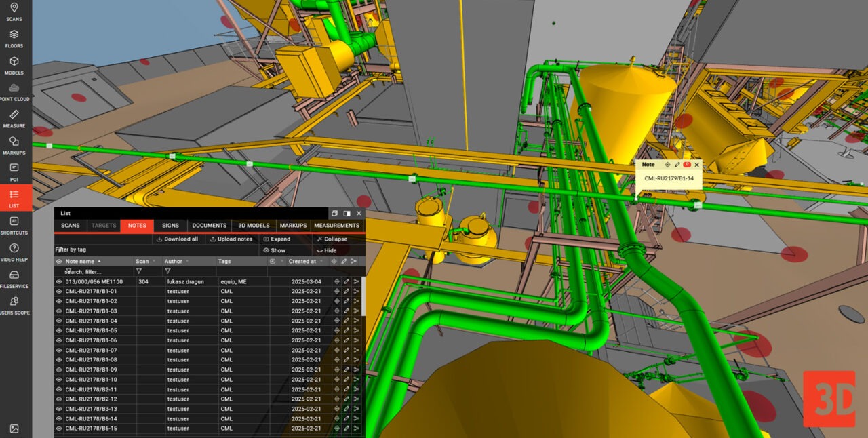
Task: Hide the note 013/000/056 ME1100
Action: [x=60, y=281]
